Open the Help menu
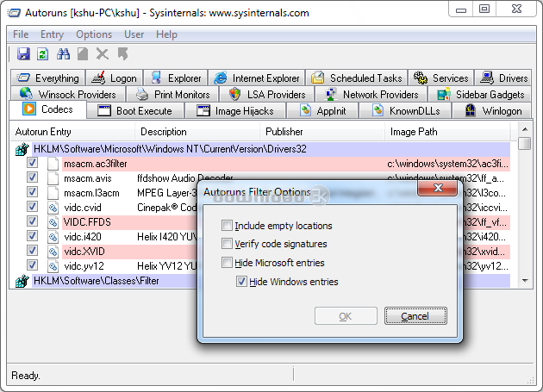543x392 pixels. 166,34
